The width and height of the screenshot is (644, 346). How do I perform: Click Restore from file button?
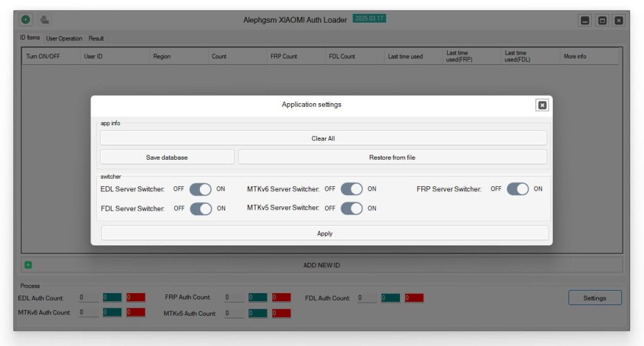point(392,157)
